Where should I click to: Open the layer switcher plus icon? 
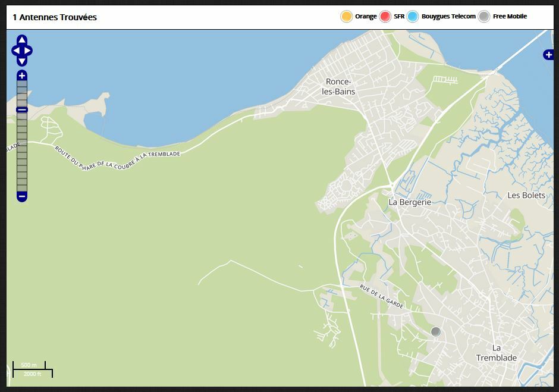click(x=548, y=55)
